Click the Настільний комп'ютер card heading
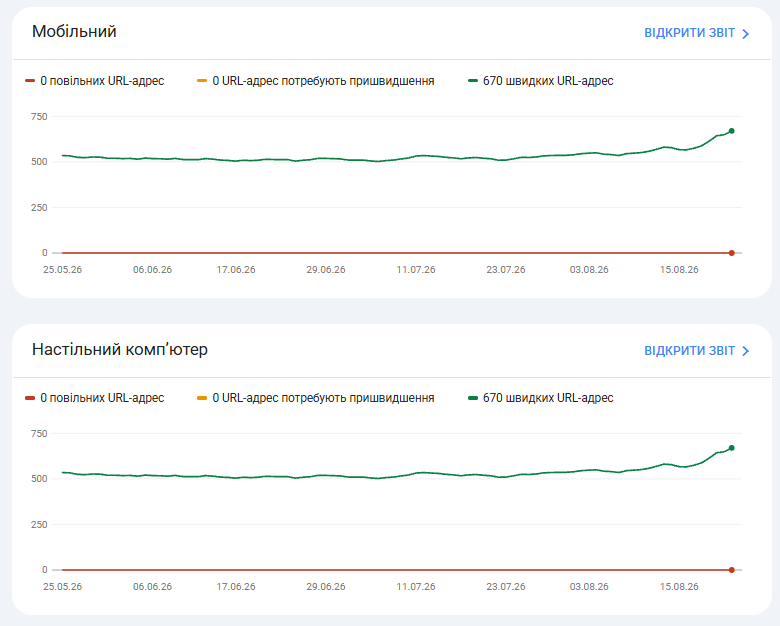The height and width of the screenshot is (626, 780). tap(120, 349)
